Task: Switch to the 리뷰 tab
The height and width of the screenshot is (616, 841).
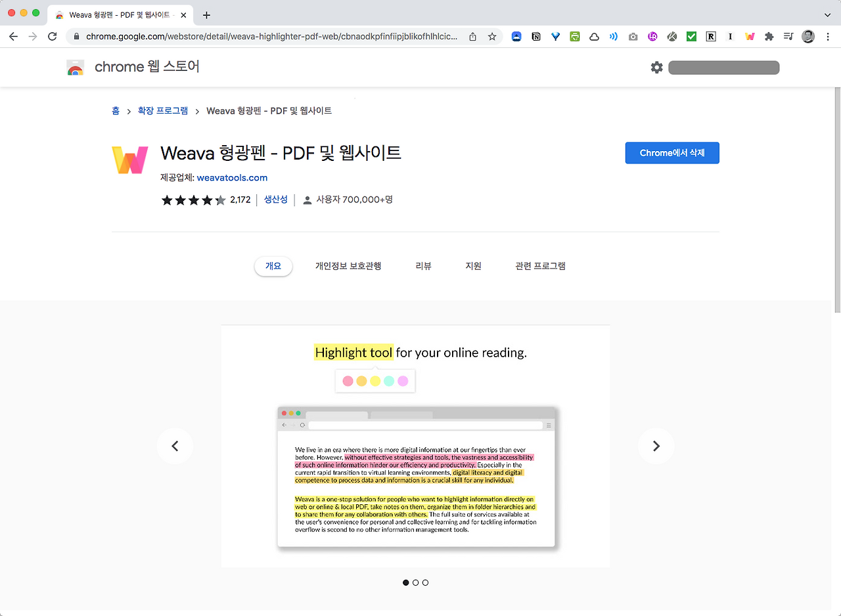Action: pyautogui.click(x=424, y=266)
